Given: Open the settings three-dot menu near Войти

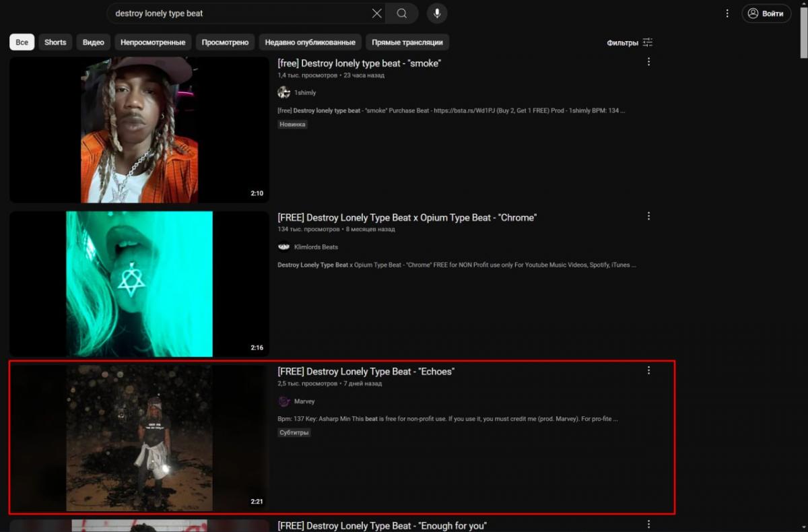Looking at the screenshot, I should coord(727,13).
